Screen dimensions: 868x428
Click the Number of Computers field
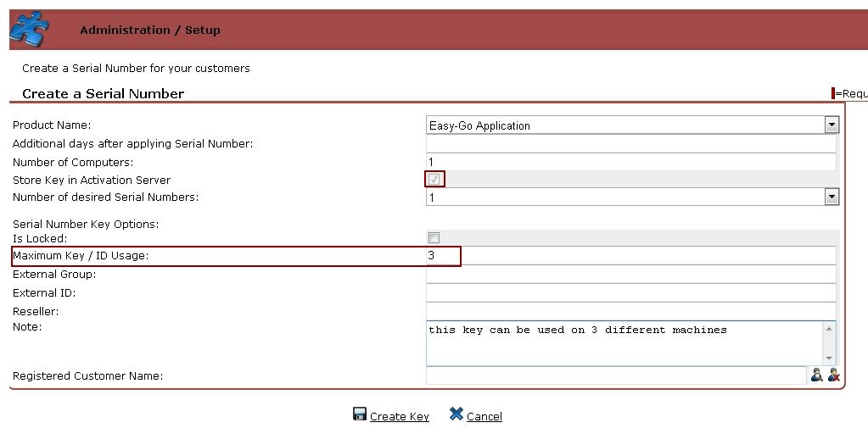coord(630,162)
